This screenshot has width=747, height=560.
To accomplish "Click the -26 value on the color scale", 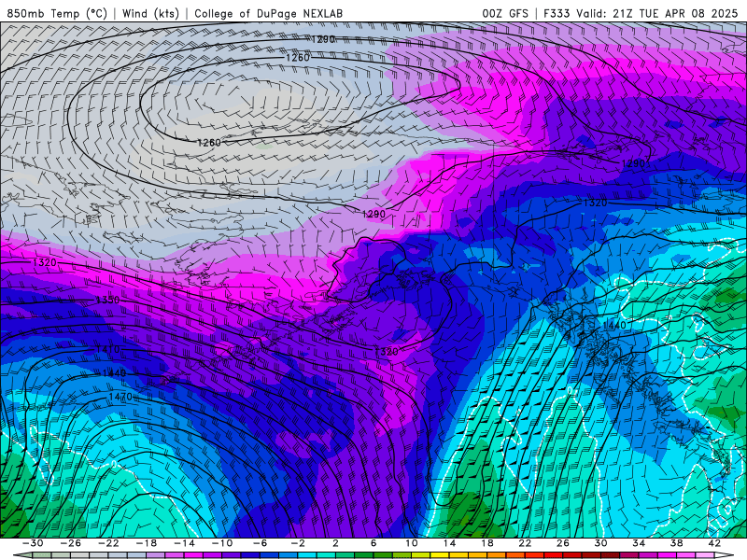I will [x=71, y=543].
